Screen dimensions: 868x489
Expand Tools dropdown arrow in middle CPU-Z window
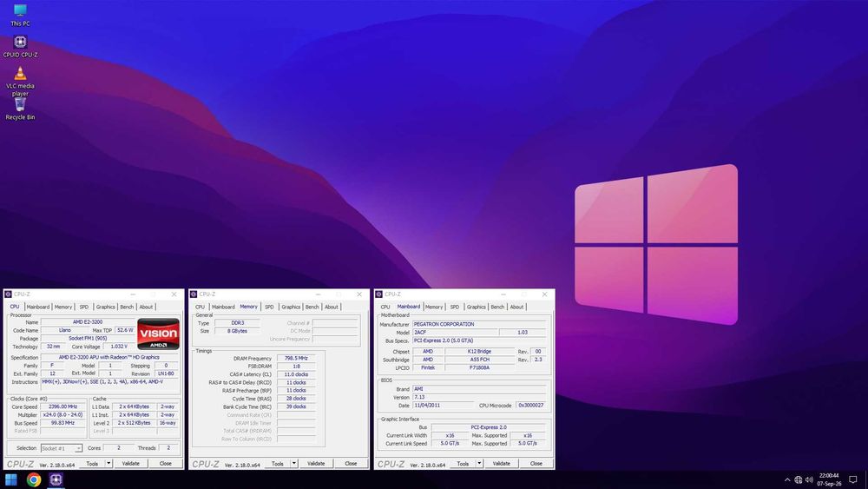[x=294, y=464]
